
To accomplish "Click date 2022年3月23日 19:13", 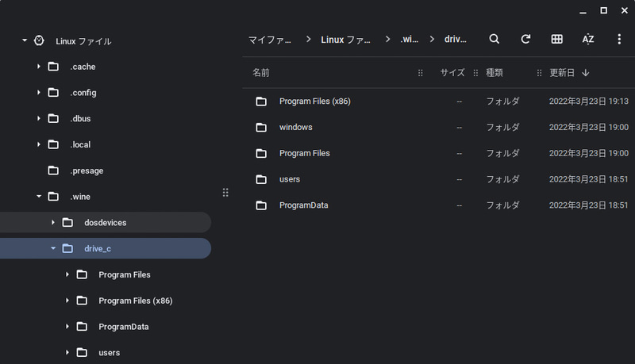I will [589, 102].
